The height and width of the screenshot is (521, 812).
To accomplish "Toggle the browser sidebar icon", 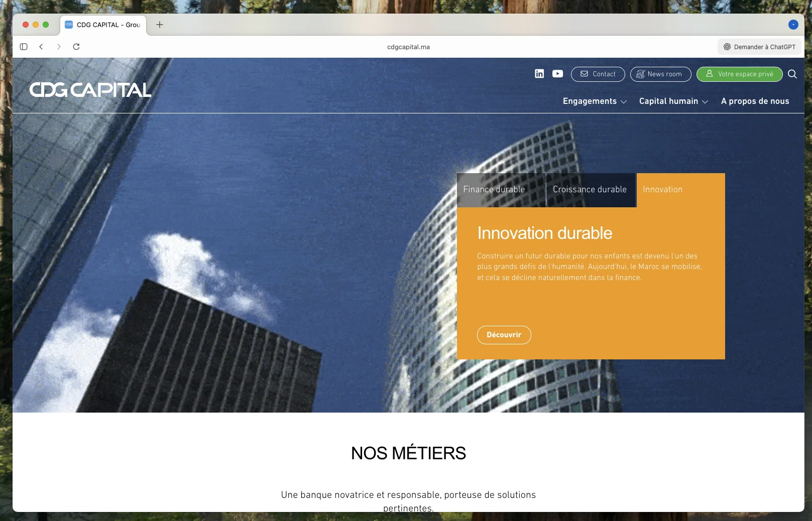I will [x=24, y=47].
